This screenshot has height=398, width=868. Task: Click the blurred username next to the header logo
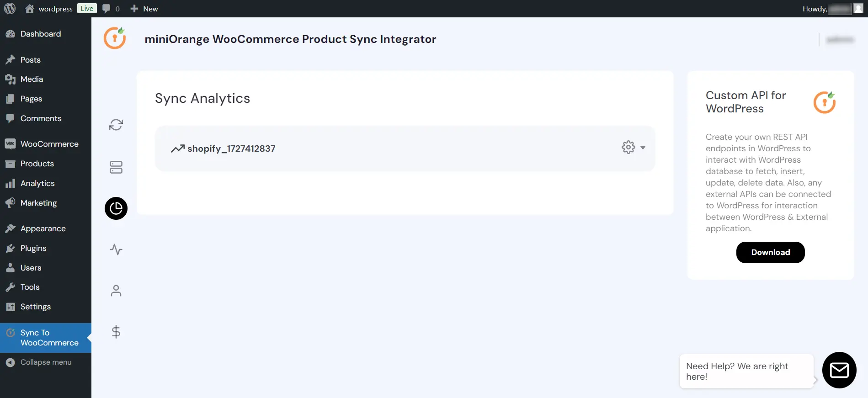(840, 40)
